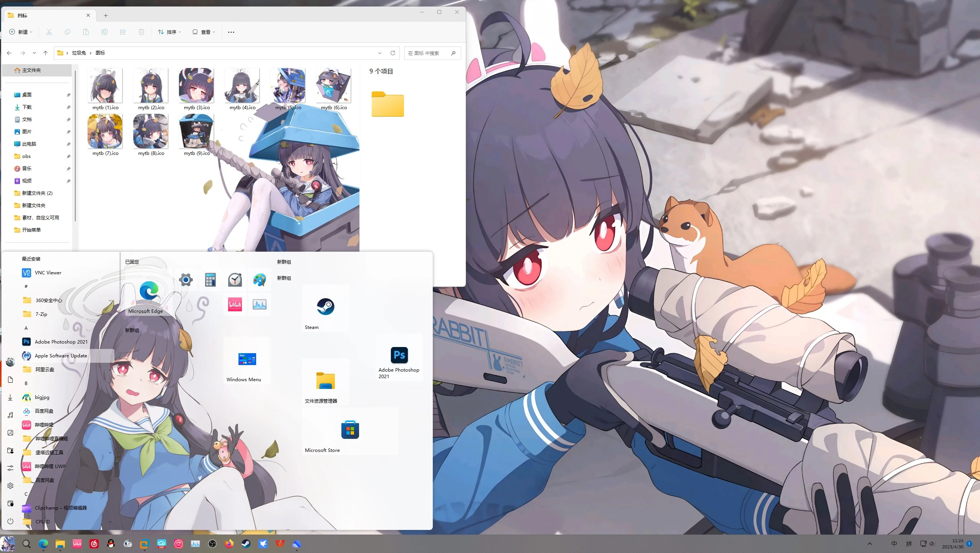980x553 pixels.
Task: Open QQ penguin icon on taskbar
Action: pos(111,544)
